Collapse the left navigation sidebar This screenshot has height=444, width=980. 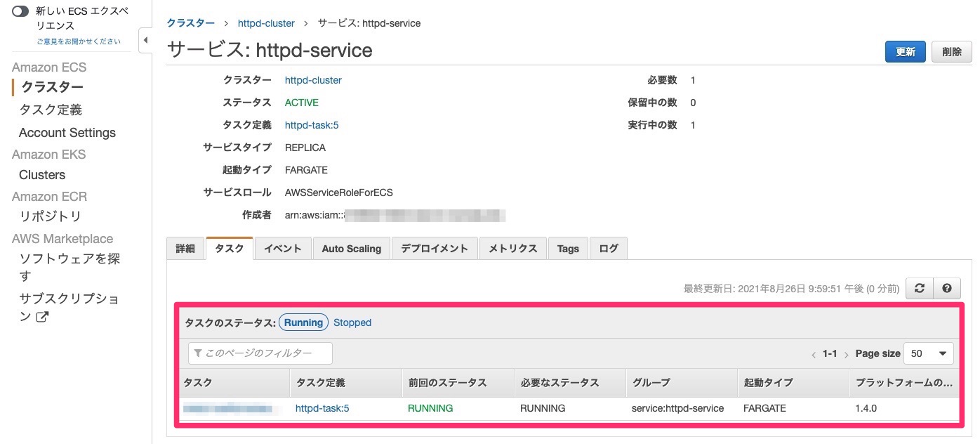coord(145,40)
